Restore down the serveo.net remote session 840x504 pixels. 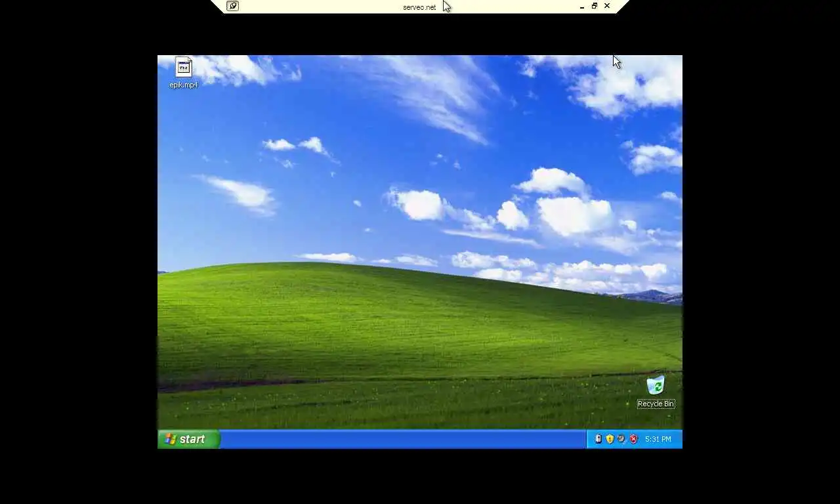pyautogui.click(x=595, y=6)
